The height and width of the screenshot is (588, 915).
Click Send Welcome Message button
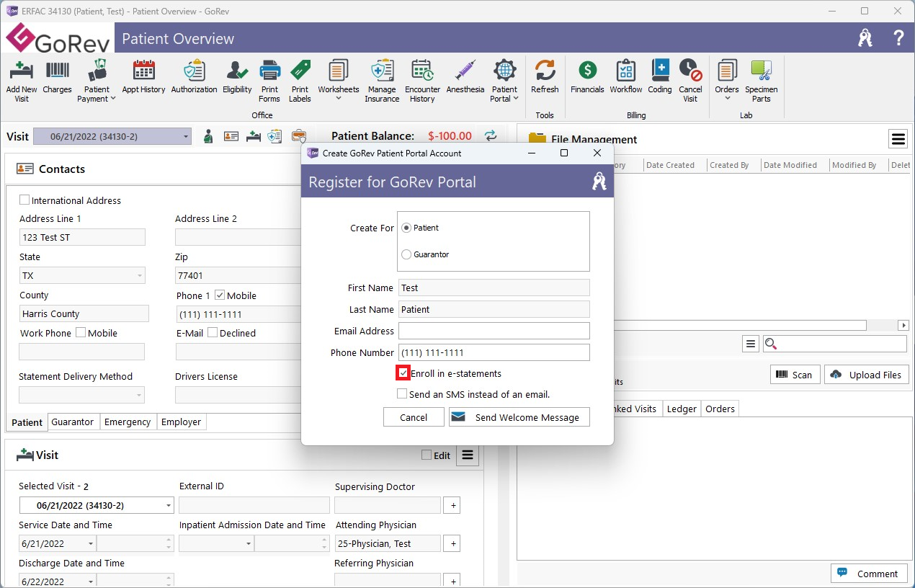tap(519, 417)
